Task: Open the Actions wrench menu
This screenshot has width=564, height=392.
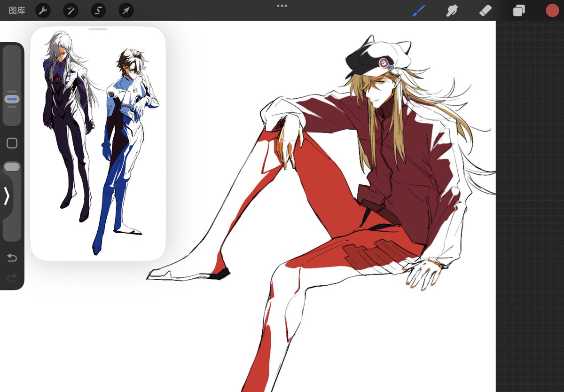Action: point(43,10)
